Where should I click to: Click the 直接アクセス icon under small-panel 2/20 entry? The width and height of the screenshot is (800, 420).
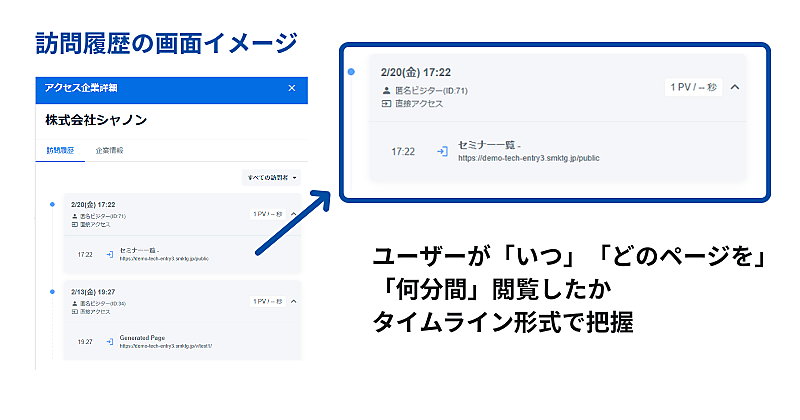74,225
